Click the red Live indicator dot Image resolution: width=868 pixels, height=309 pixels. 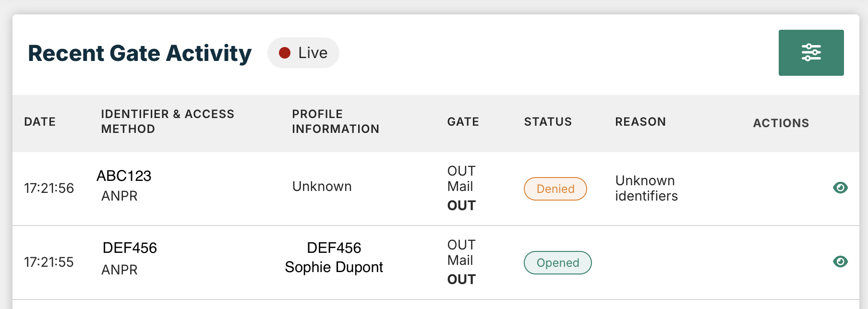point(285,53)
